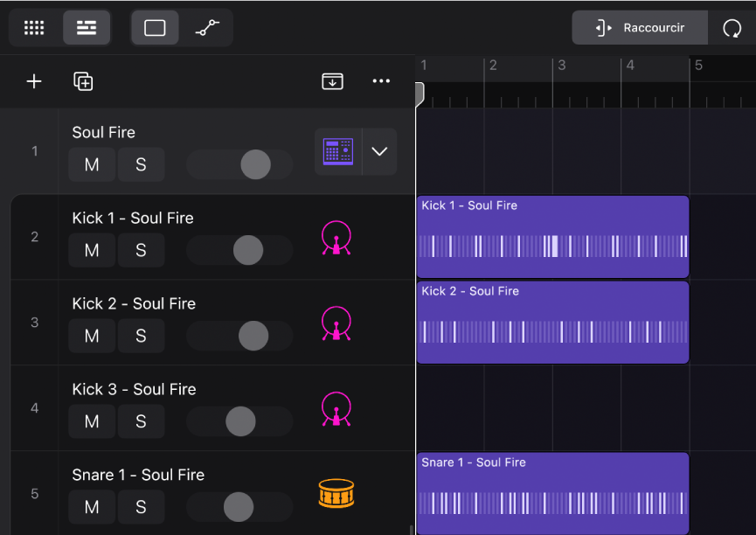Switch to the Automation view
The height and width of the screenshot is (535, 756).
tap(206, 27)
